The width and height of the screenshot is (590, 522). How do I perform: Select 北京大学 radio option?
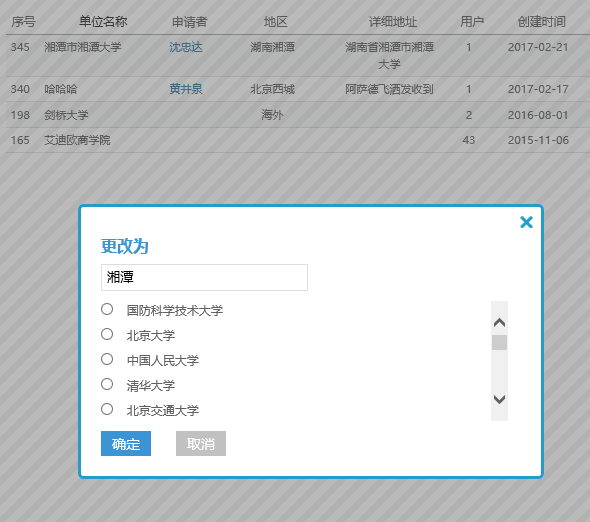[x=107, y=334]
